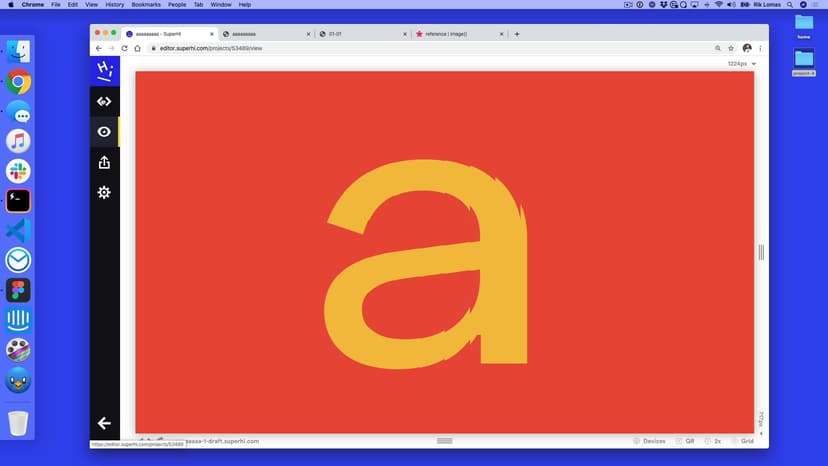Toggle the Devices preview option
828x466 pixels.
[x=649, y=441]
